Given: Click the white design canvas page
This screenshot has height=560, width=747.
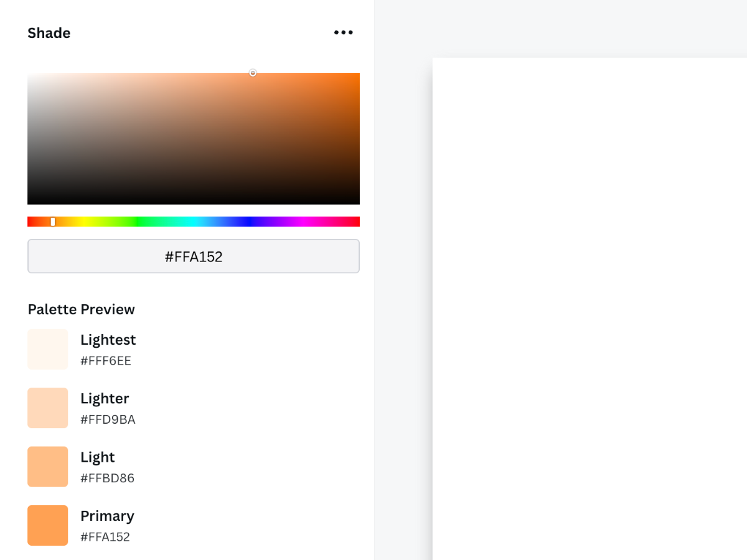Looking at the screenshot, I should coord(590,309).
